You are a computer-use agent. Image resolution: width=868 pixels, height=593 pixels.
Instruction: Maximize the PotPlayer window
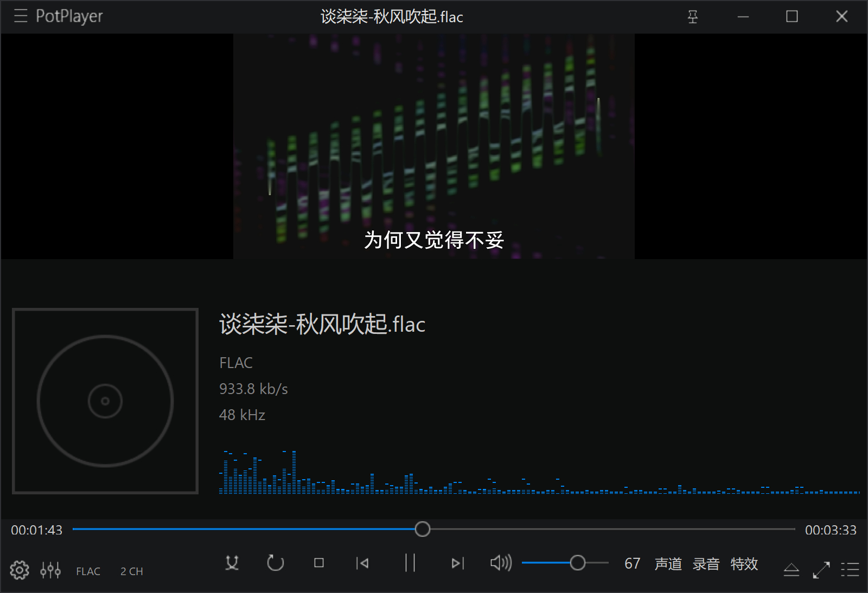(x=792, y=17)
